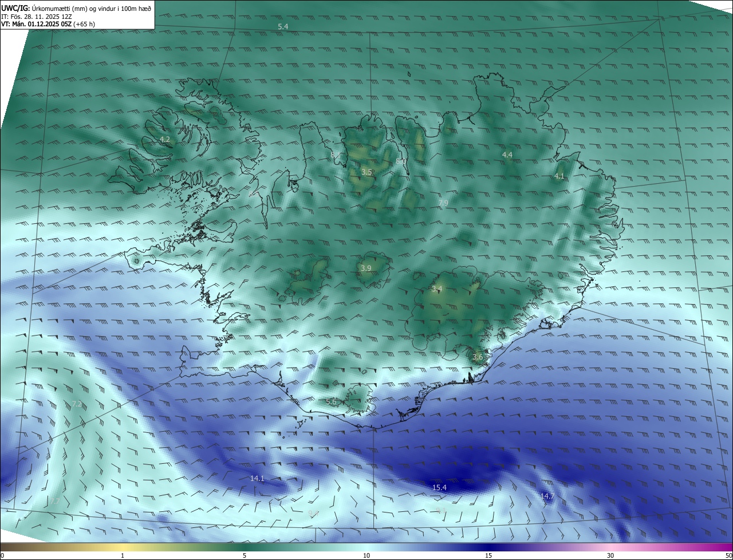Click the 1 tick on the color scale
This screenshot has width=733, height=560.
pos(123,556)
